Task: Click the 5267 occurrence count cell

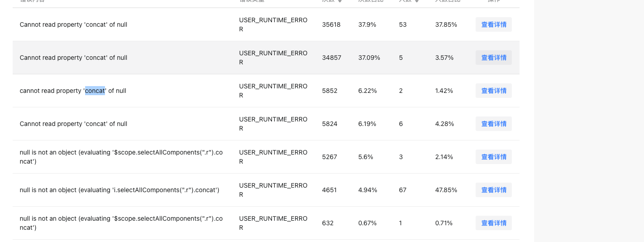Action: click(329, 157)
